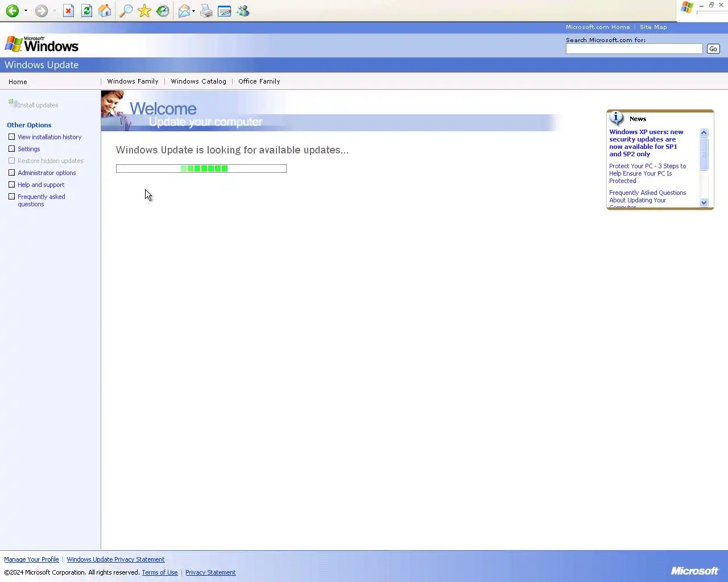
Task: Expand the Mail button dropdown arrow
Action: 193,11
